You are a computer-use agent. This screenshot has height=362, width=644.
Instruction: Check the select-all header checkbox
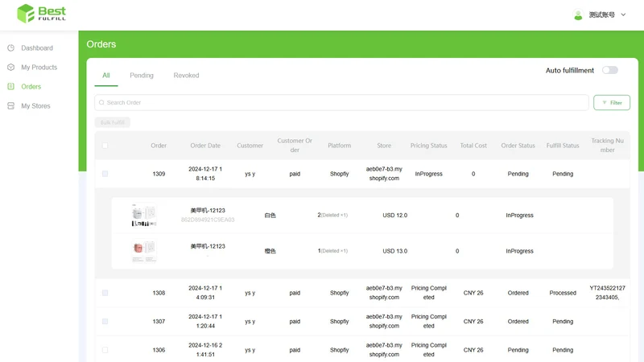click(x=105, y=146)
